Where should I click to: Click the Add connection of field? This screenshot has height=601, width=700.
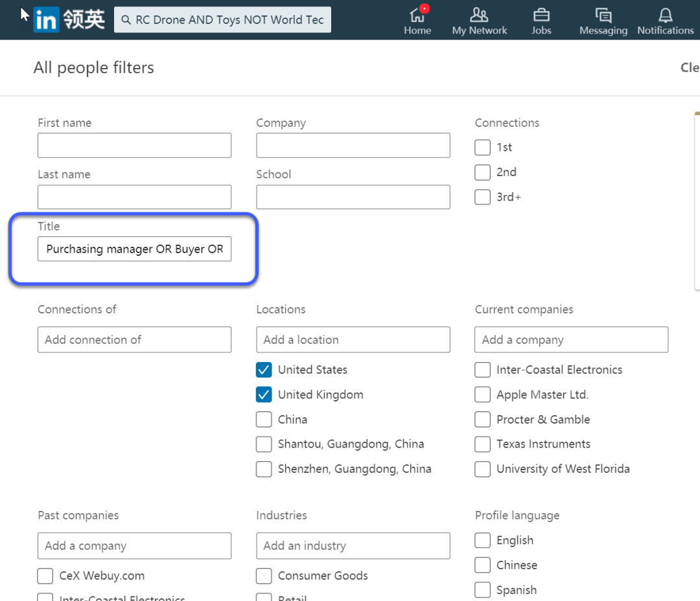[x=134, y=339]
